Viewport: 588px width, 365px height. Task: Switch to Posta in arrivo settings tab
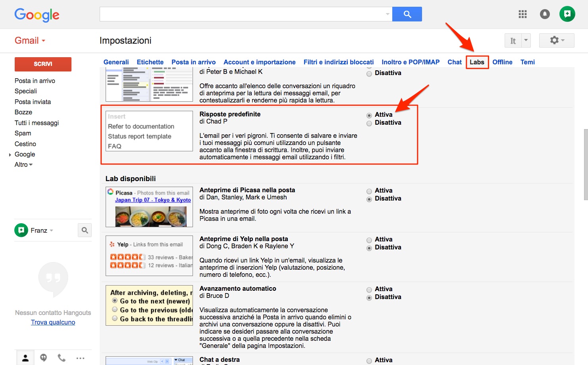[x=193, y=62]
